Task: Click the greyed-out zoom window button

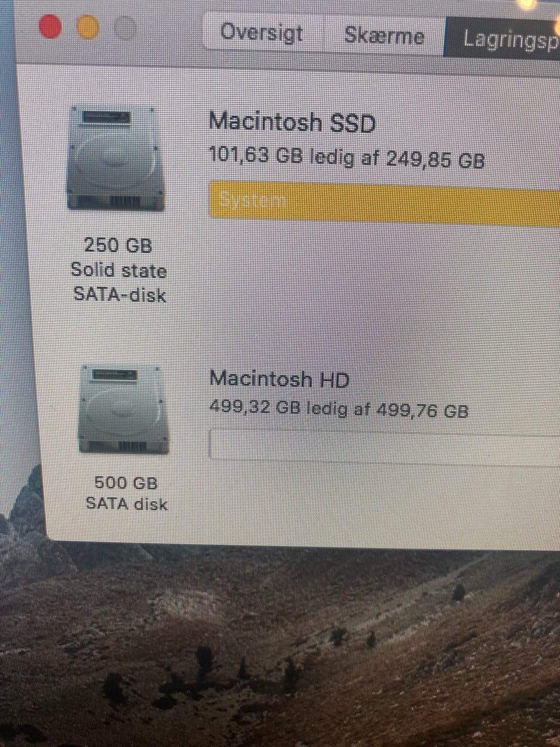Action: [125, 27]
